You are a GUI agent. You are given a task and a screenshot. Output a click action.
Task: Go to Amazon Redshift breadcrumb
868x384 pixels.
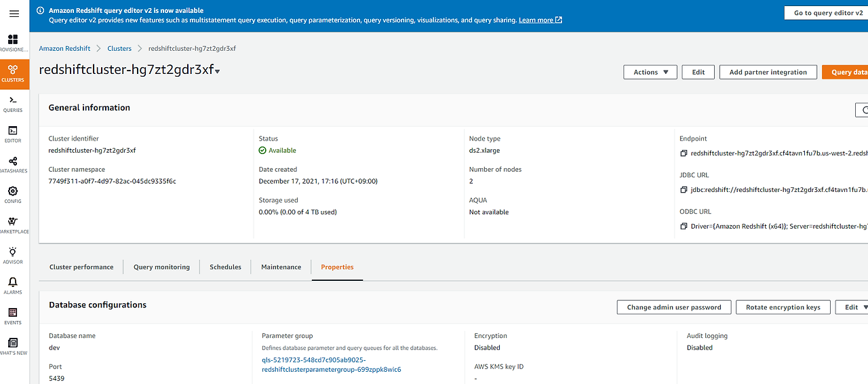64,49
